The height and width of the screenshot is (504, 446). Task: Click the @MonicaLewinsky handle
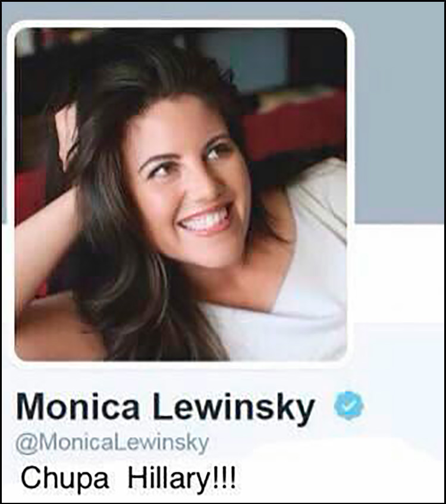click(112, 444)
